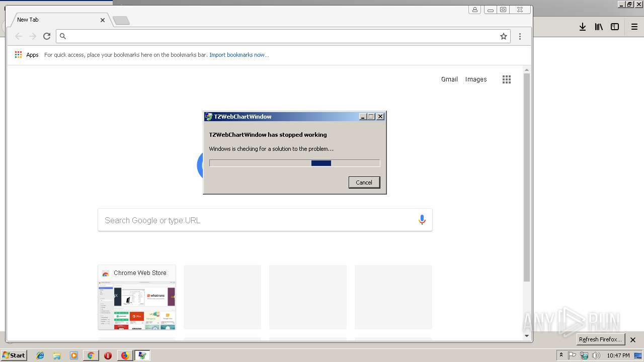Image resolution: width=644 pixels, height=362 pixels.
Task: Click the progress bar in crash dialog
Action: (294, 163)
